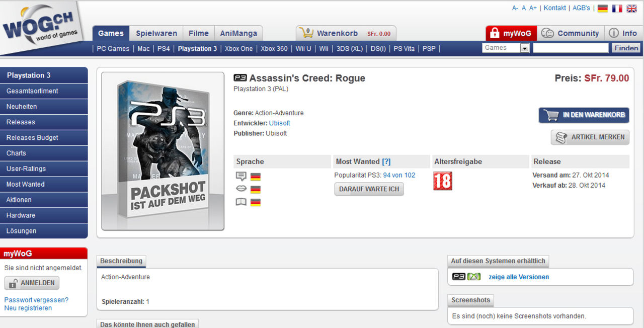Click the PS3 platform icon beside the game title
This screenshot has height=328, width=644.
coord(239,78)
